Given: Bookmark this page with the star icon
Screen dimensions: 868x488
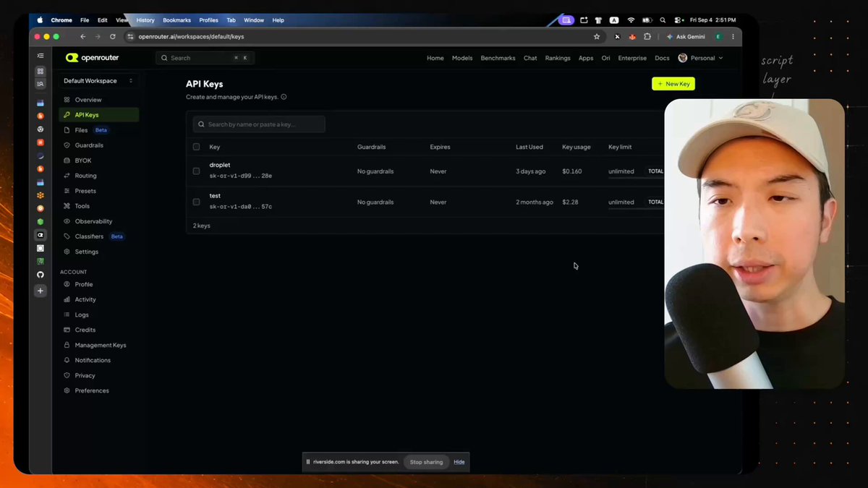Looking at the screenshot, I should click(x=597, y=36).
